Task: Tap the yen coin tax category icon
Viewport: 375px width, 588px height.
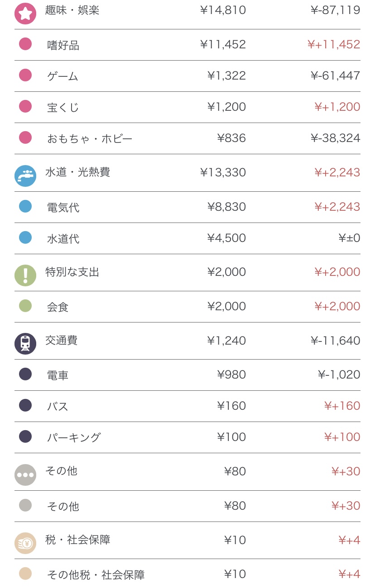Action: tap(25, 543)
